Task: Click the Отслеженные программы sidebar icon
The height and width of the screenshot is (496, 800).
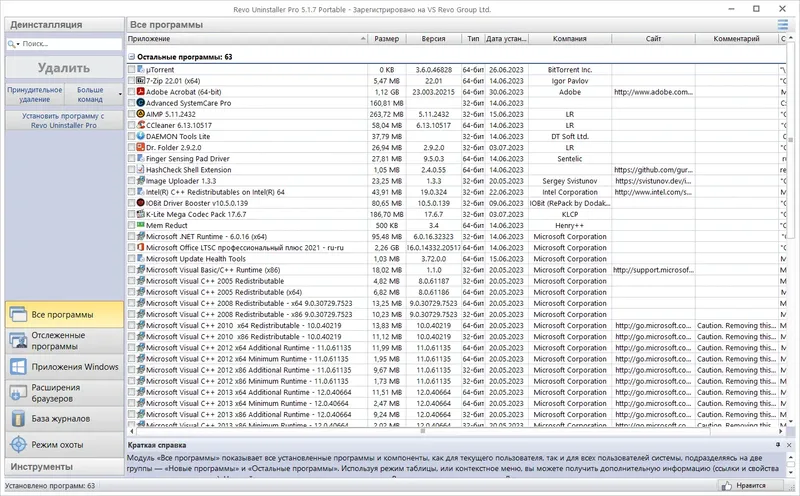Action: [x=18, y=340]
